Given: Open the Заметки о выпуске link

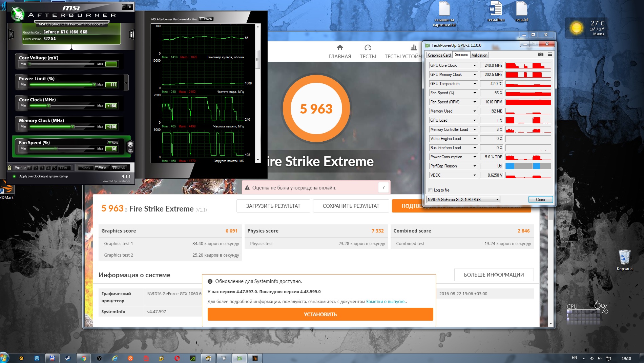Looking at the screenshot, I should point(386,301).
